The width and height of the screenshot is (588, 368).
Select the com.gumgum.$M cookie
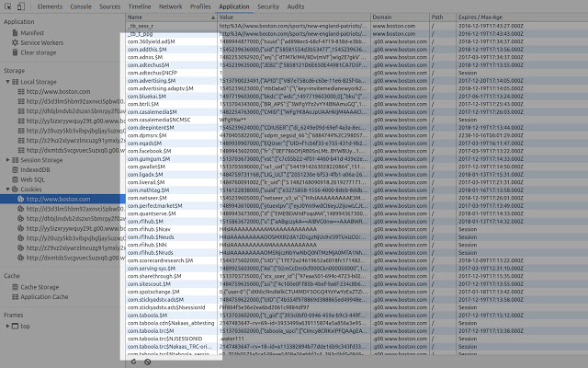point(149,159)
